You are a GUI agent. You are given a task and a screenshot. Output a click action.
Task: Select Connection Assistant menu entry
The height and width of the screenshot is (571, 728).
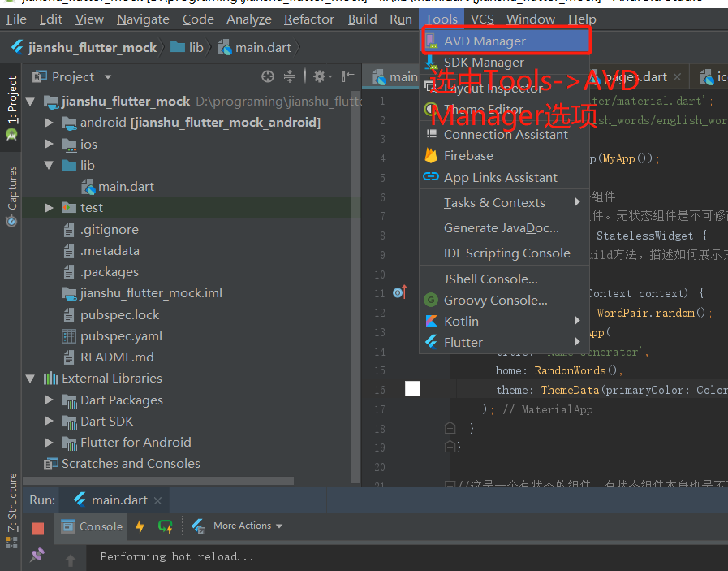coord(505,135)
